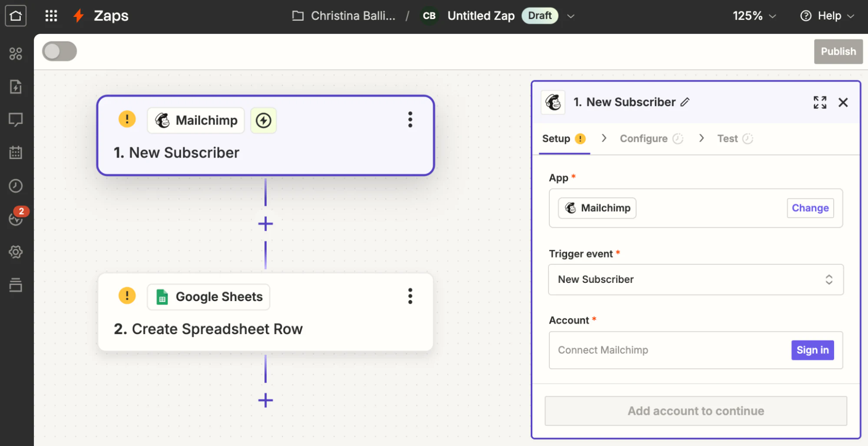
Task: Open three-dot menu on Google Sheets step
Action: (x=410, y=296)
